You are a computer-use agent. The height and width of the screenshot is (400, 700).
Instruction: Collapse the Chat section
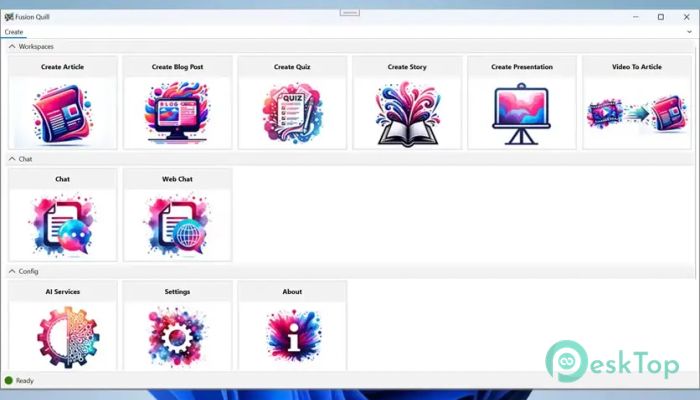click(x=12, y=159)
